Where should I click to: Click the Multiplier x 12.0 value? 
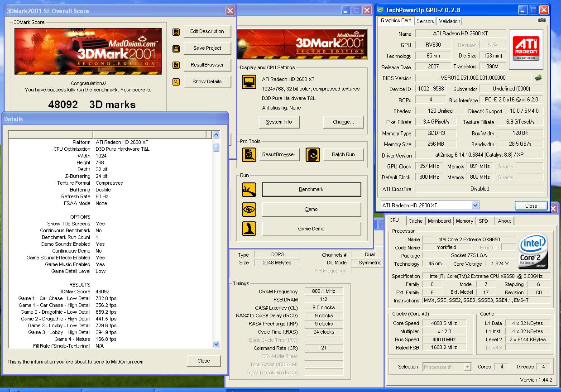click(444, 332)
